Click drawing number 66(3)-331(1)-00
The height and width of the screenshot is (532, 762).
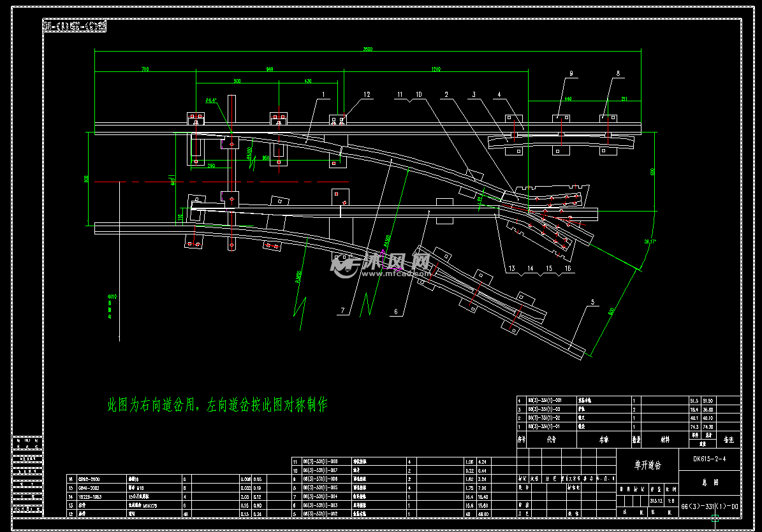709,507
